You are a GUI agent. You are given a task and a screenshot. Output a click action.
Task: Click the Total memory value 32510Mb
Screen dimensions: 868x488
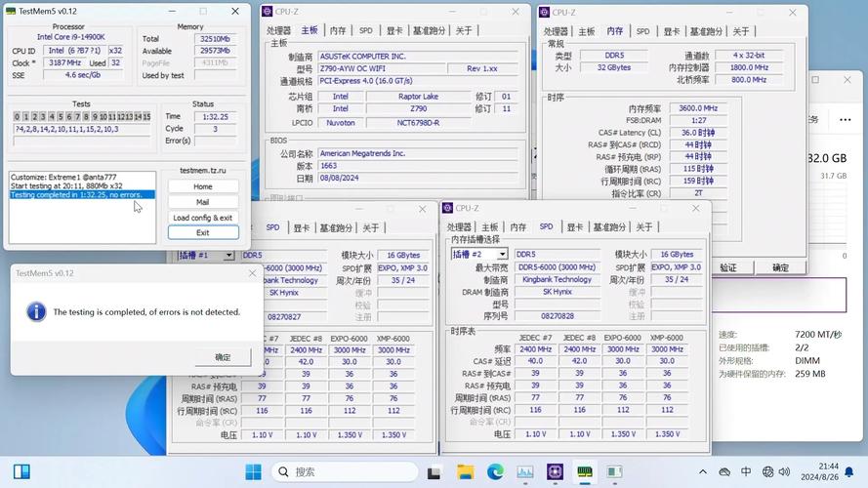point(216,39)
